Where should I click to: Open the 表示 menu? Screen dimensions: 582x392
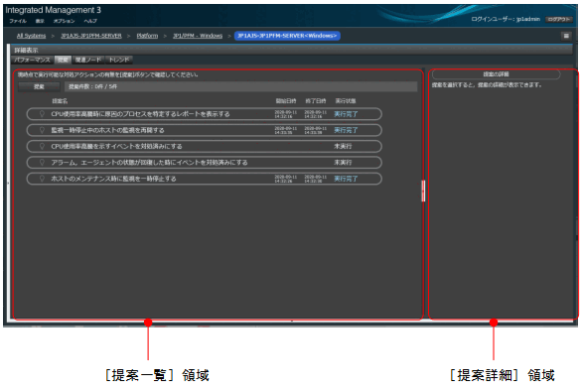pos(40,21)
